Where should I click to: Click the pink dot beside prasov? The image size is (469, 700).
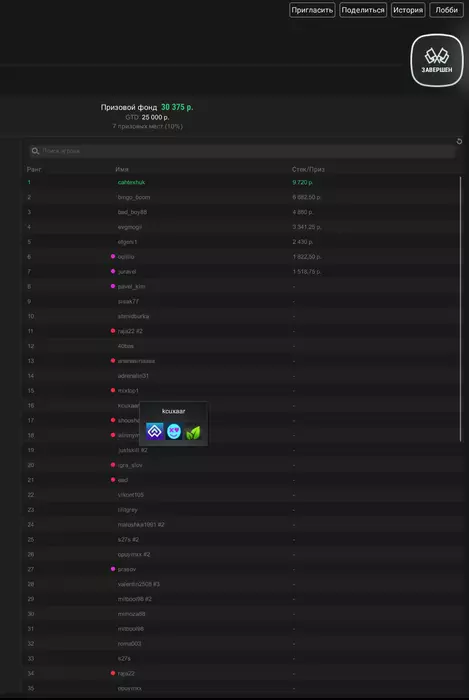(x=113, y=569)
